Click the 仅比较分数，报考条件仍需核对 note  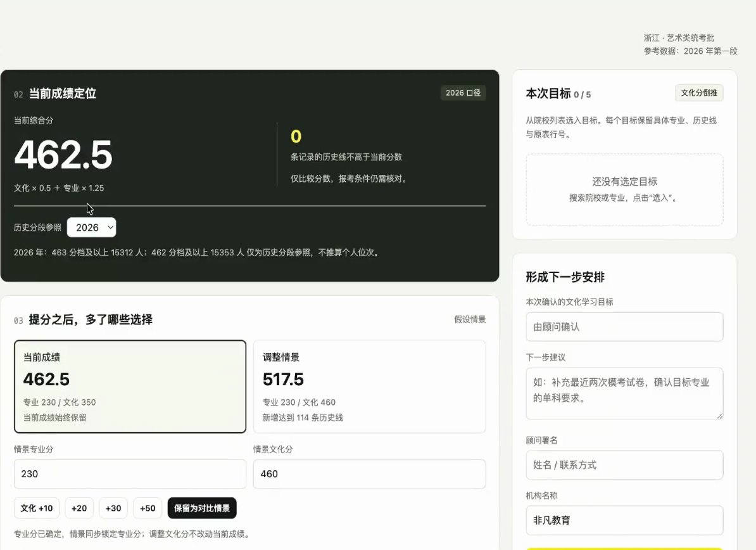[x=351, y=179]
